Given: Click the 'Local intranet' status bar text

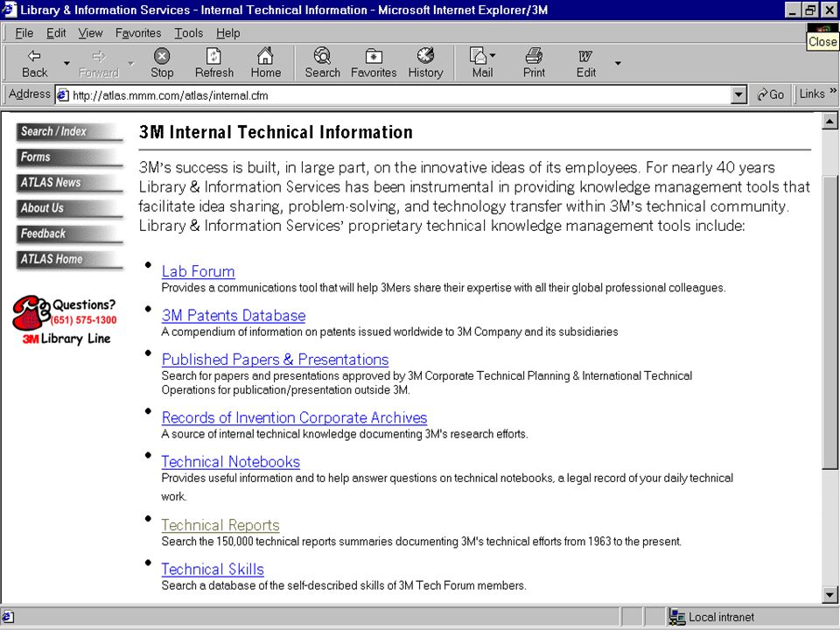Looking at the screenshot, I should 721,617.
